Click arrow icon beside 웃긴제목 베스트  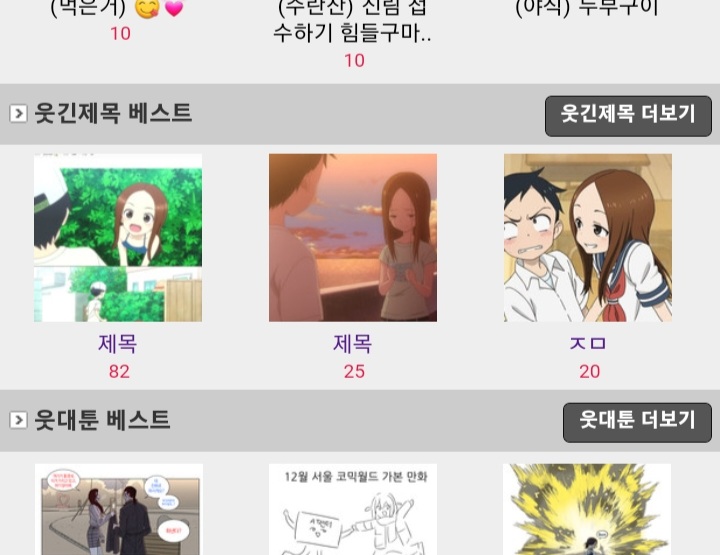[18, 113]
